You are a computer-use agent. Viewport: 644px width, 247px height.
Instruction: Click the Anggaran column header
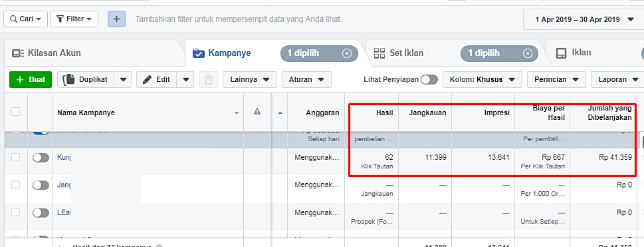[316, 113]
